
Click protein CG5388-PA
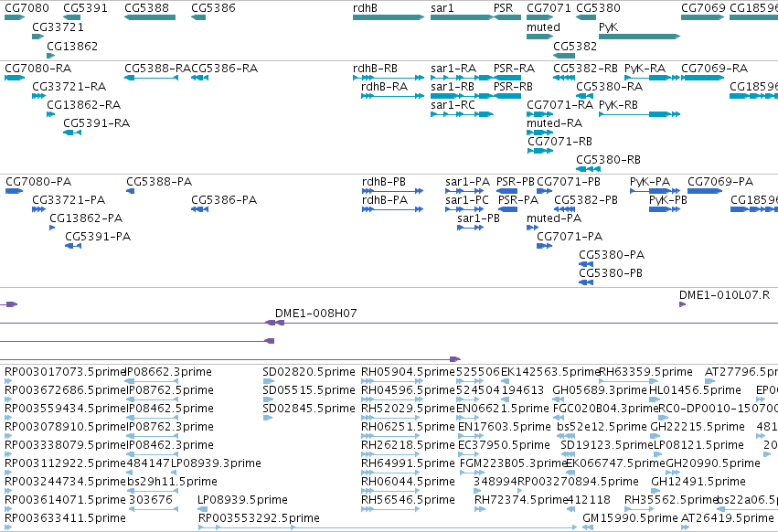click(x=159, y=182)
